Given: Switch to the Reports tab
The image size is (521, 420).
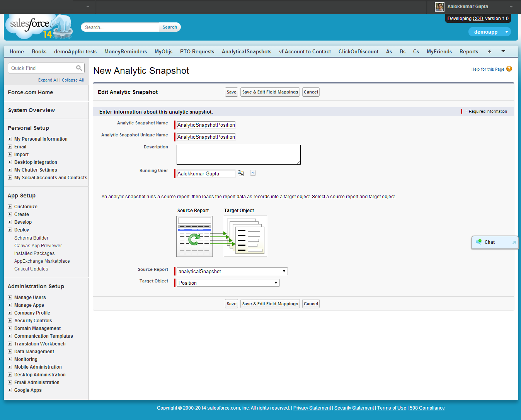Looking at the screenshot, I should pyautogui.click(x=468, y=51).
